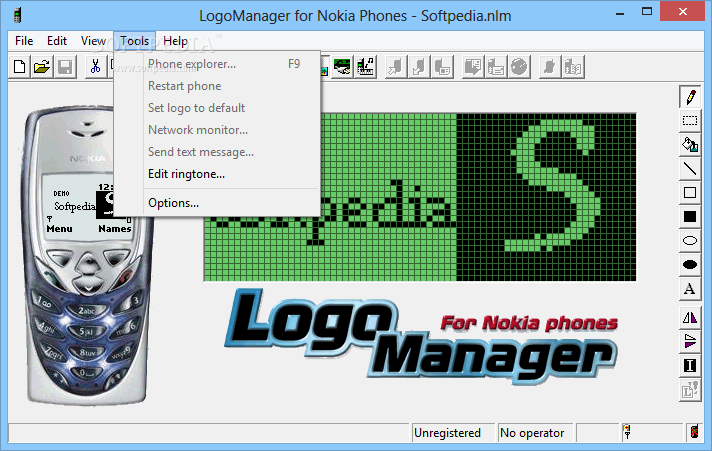Select the rectangular Selection tool

click(690, 120)
